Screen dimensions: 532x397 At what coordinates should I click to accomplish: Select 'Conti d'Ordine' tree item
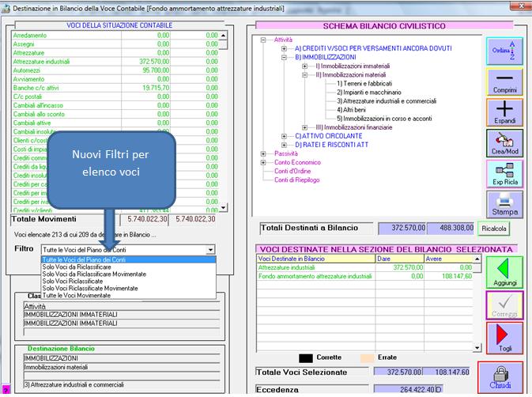(292, 172)
